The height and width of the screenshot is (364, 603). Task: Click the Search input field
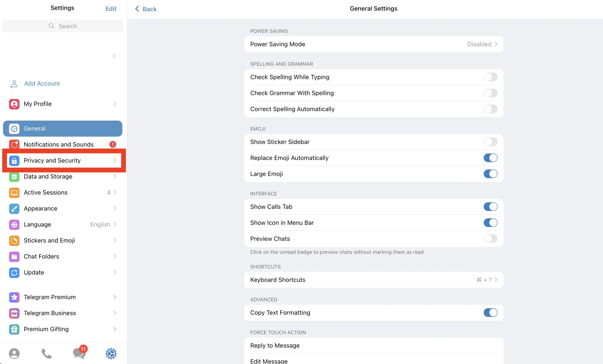point(63,26)
